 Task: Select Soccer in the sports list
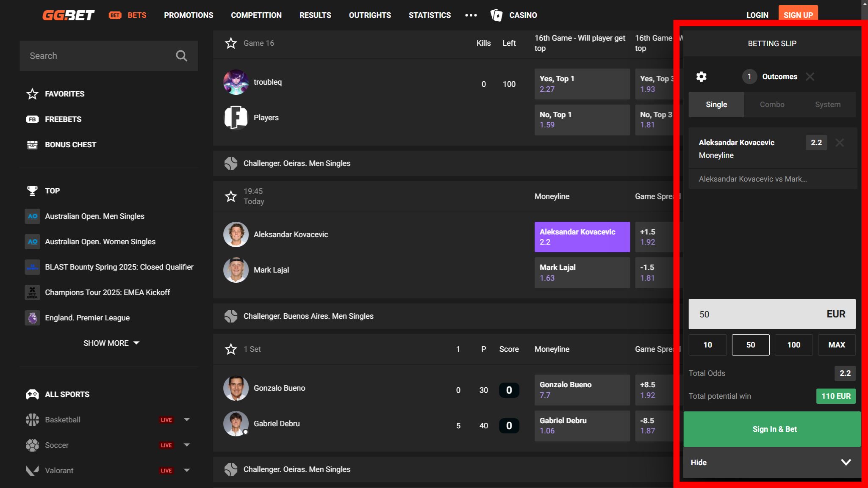57,445
